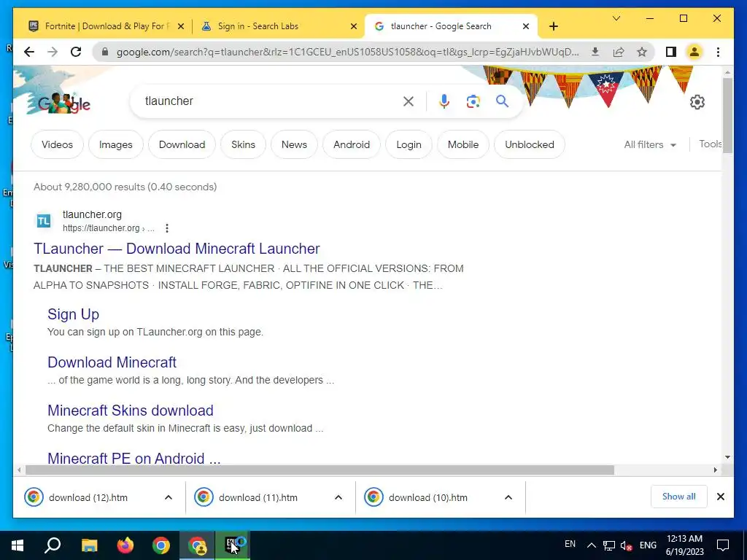
Task: Select the Download filter chip
Action: pos(182,144)
